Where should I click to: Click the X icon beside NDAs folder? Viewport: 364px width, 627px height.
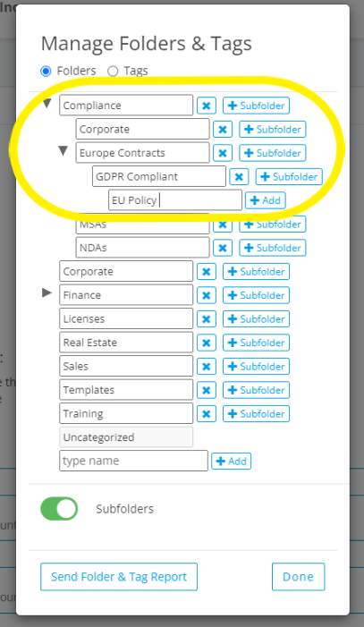[223, 248]
